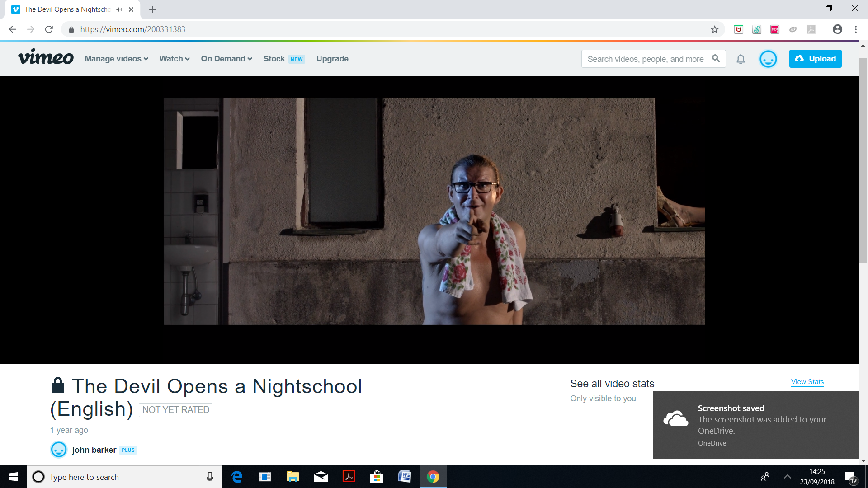Close the Vimeo browser tab
The height and width of the screenshot is (488, 868).
click(x=131, y=9)
